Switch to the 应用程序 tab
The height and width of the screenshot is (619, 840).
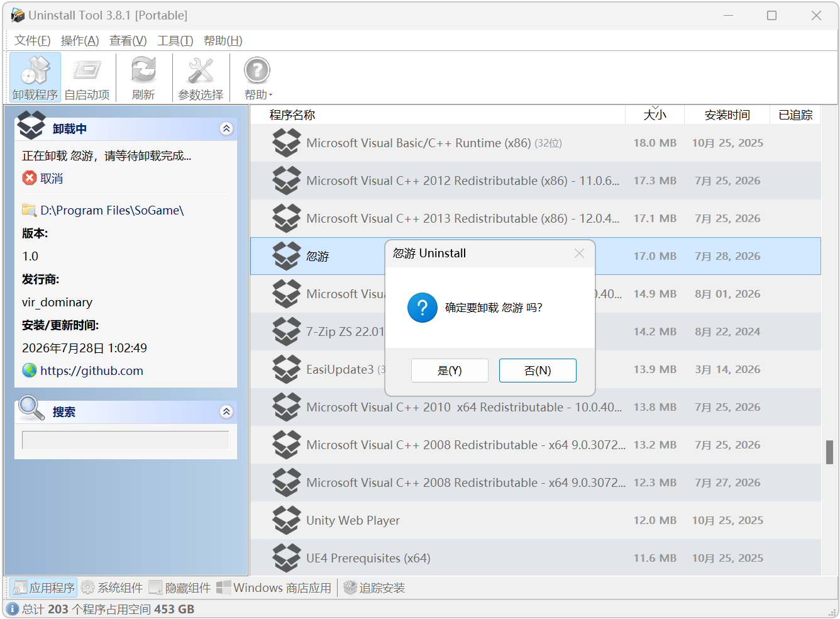(43, 588)
